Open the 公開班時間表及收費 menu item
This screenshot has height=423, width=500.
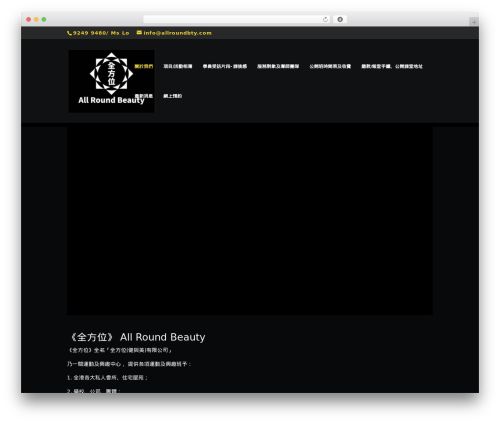point(330,66)
